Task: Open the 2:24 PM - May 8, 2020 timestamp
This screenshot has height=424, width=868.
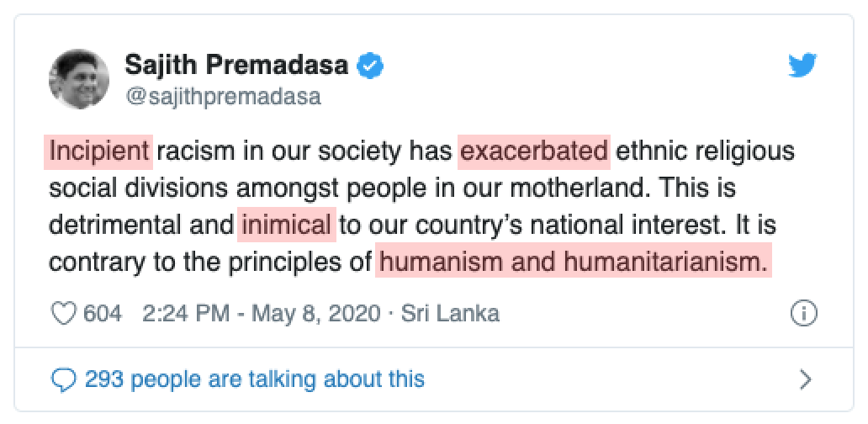Action: coord(262,314)
